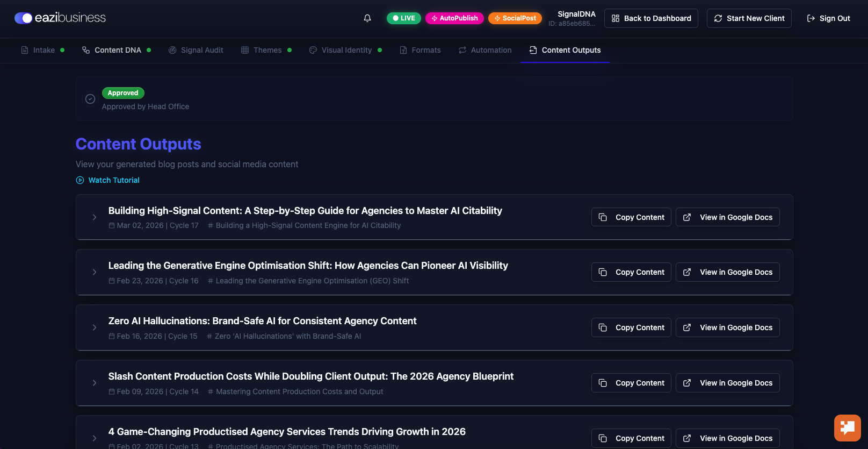This screenshot has height=449, width=868.
Task: Expand the Slash Content Production Costs post
Action: (x=95, y=383)
